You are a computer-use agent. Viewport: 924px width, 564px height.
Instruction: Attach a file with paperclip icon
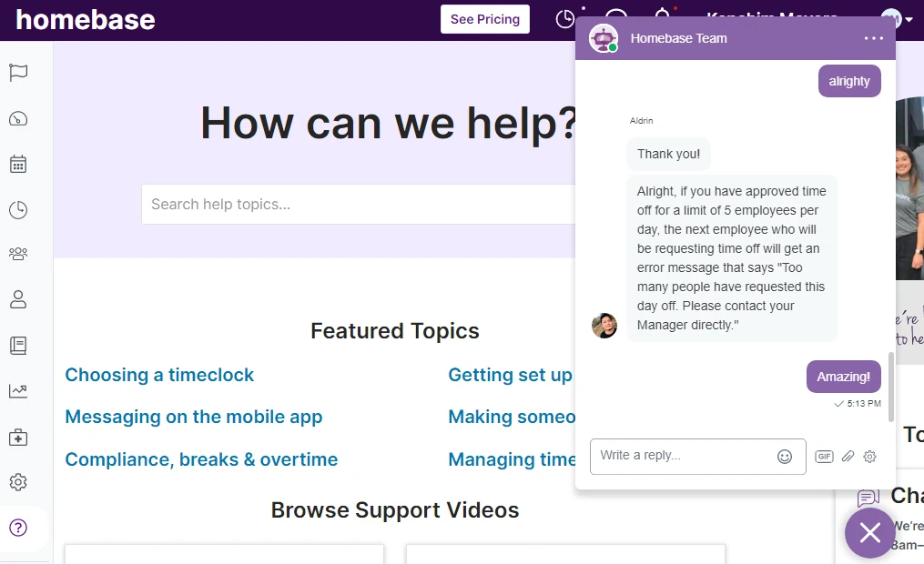pyautogui.click(x=848, y=457)
